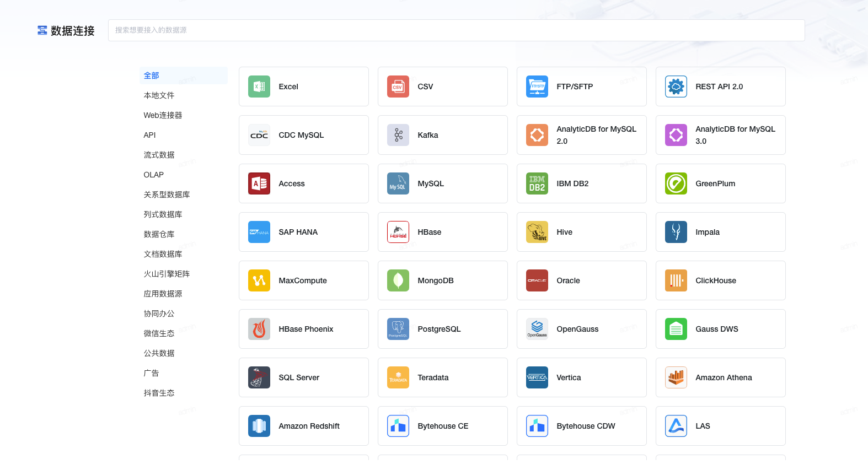
Task: Select the 全部 category tab
Action: pyautogui.click(x=184, y=75)
